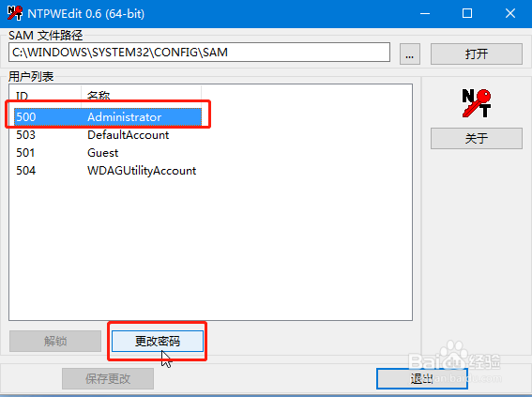The image size is (532, 397).
Task: Click the 退出 exit button
Action: pyautogui.click(x=422, y=378)
